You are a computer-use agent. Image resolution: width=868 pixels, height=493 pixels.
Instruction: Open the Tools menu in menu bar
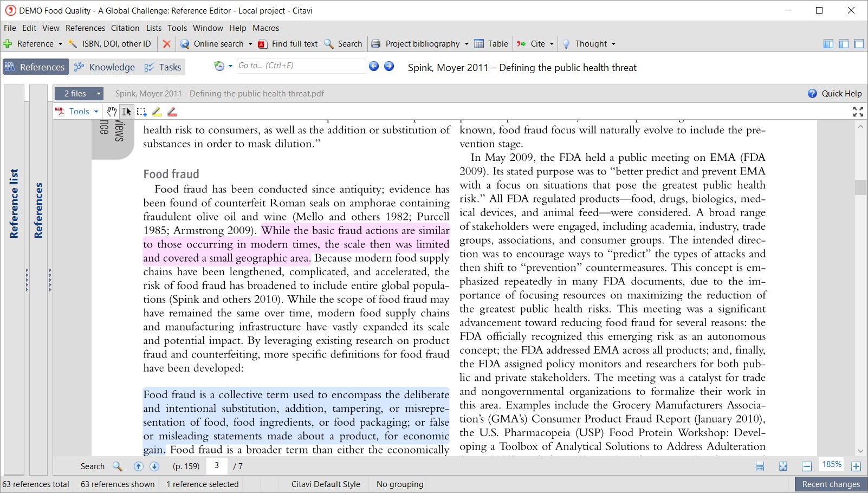point(177,28)
